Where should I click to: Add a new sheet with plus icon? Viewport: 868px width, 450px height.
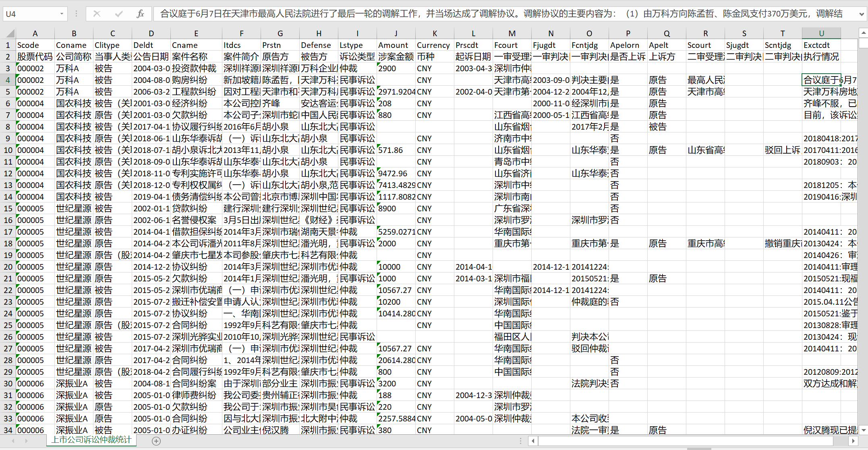tap(156, 441)
